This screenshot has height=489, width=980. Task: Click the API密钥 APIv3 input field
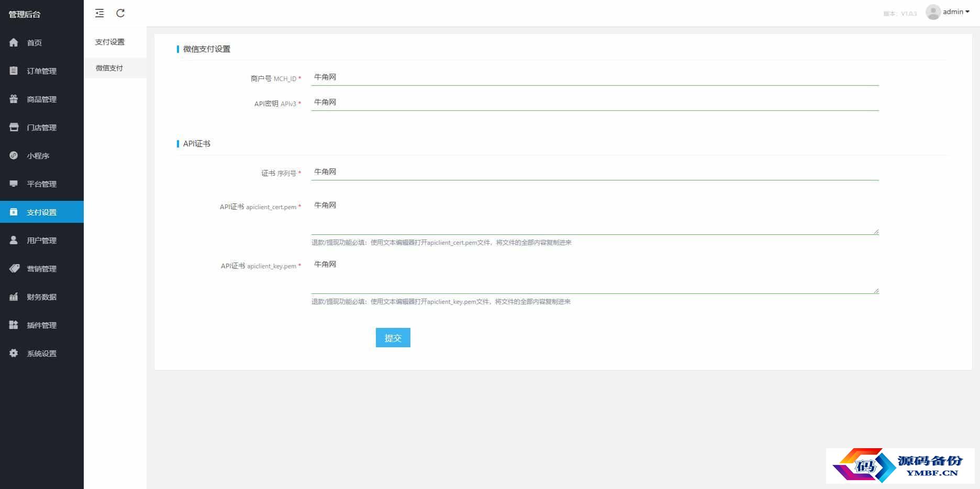tap(595, 103)
